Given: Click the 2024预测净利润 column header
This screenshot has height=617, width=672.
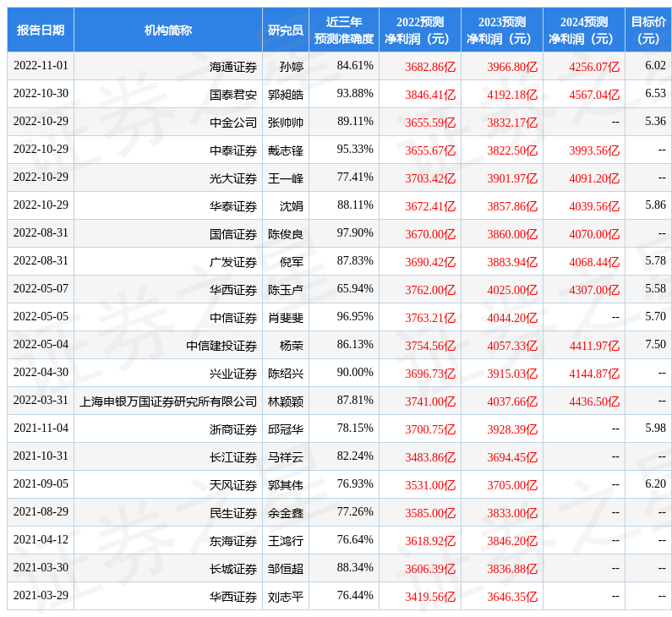Looking at the screenshot, I should pyautogui.click(x=584, y=30).
